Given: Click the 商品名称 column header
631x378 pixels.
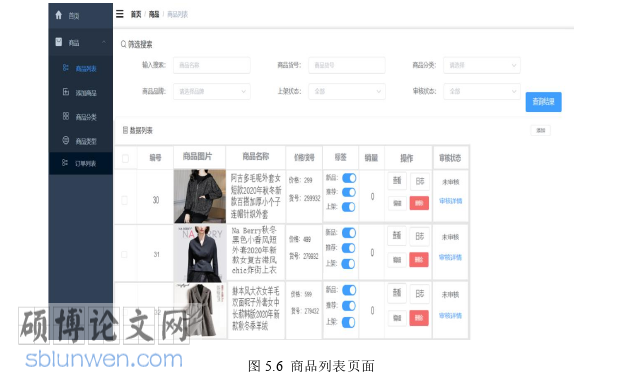Looking at the screenshot, I should (x=256, y=156).
